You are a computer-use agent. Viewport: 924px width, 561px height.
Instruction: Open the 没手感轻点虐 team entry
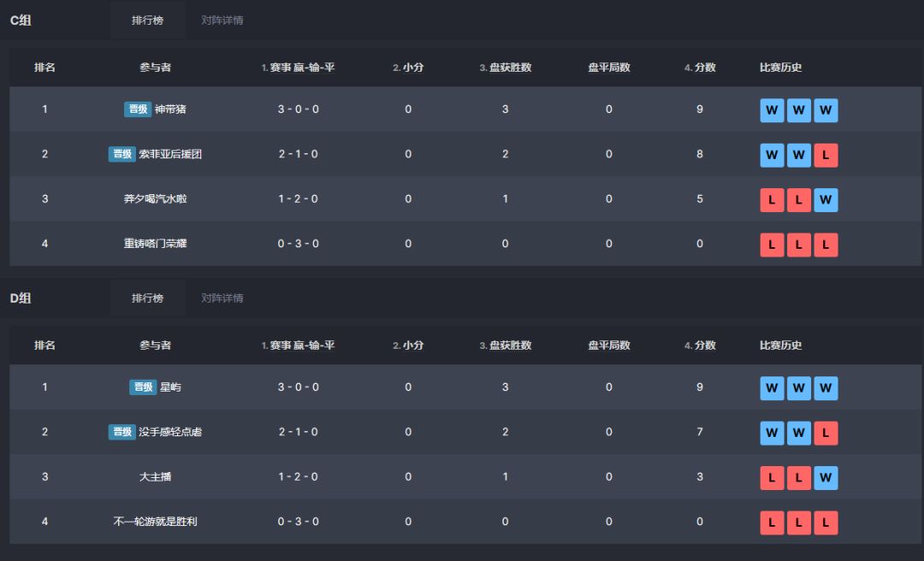coord(170,432)
